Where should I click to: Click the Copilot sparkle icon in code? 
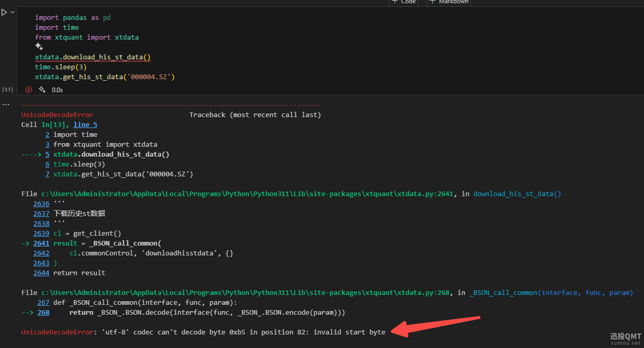click(x=39, y=47)
